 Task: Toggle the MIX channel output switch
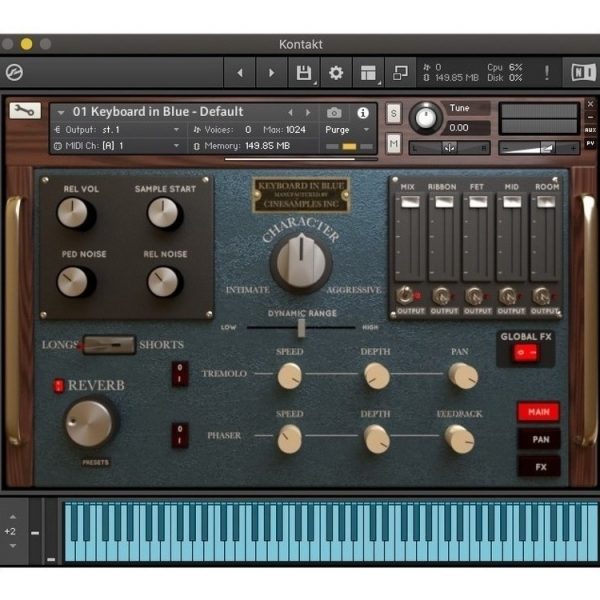click(406, 295)
